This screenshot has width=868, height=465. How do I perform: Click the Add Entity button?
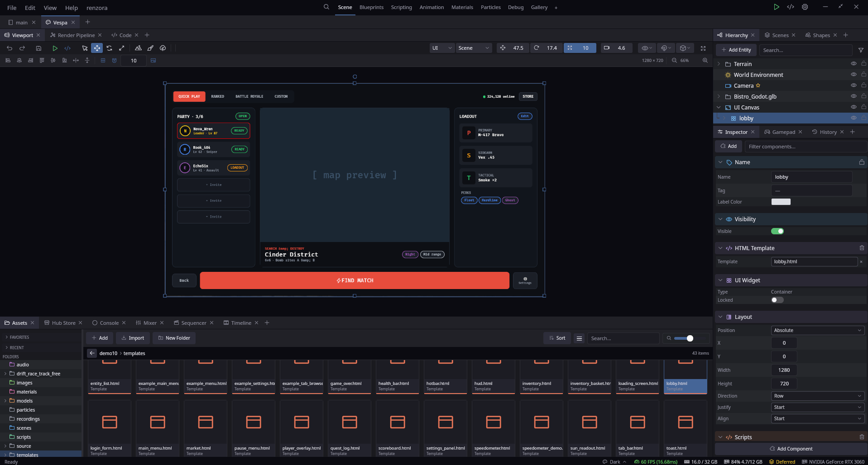point(736,50)
